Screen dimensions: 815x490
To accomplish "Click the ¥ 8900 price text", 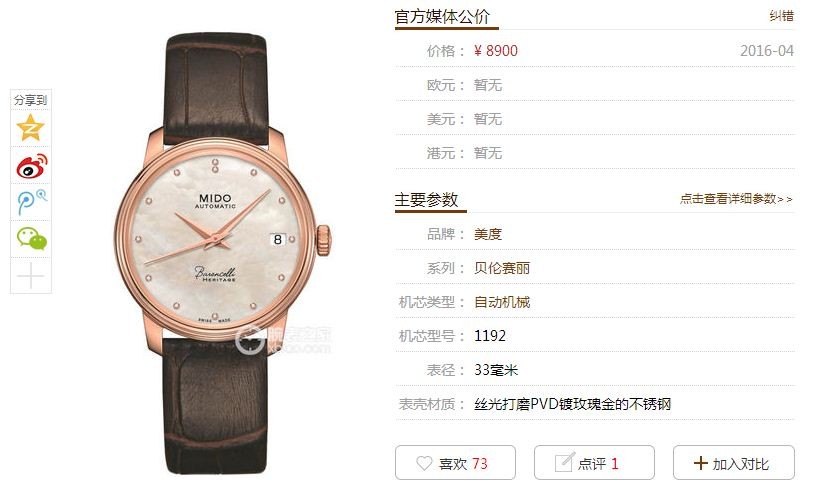I will (496, 51).
